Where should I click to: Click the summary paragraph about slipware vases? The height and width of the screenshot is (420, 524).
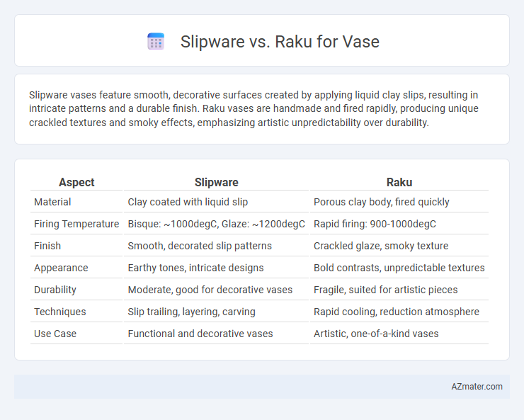tap(254, 108)
